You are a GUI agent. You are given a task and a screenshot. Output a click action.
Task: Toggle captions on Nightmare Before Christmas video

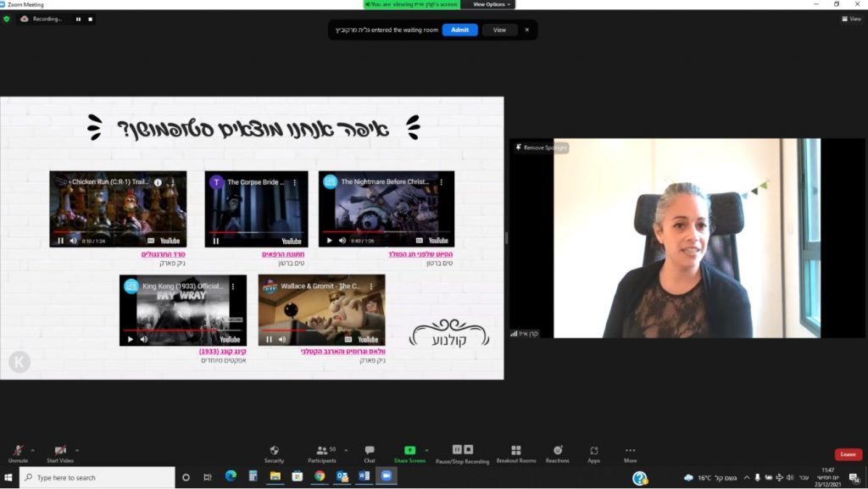[419, 241]
